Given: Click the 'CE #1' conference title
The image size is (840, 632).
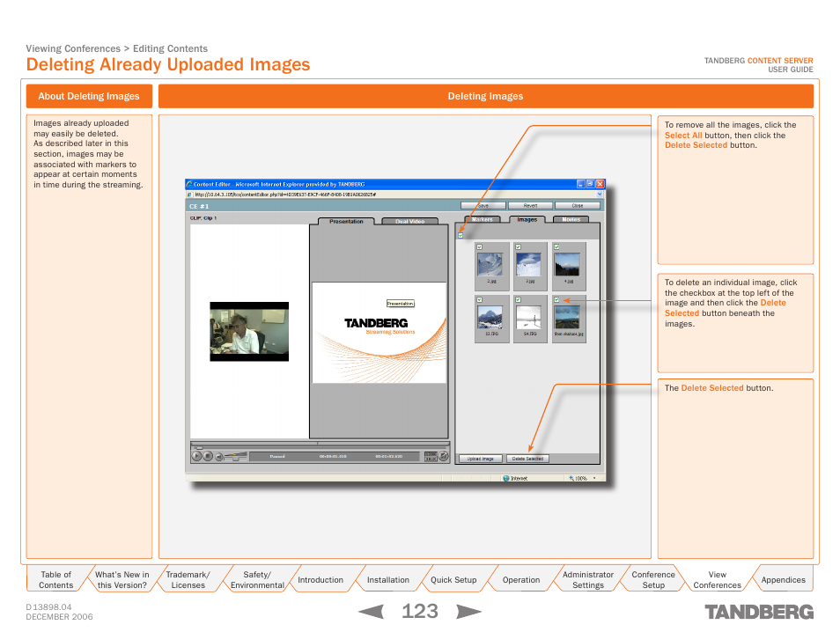Looking at the screenshot, I should (x=199, y=206).
